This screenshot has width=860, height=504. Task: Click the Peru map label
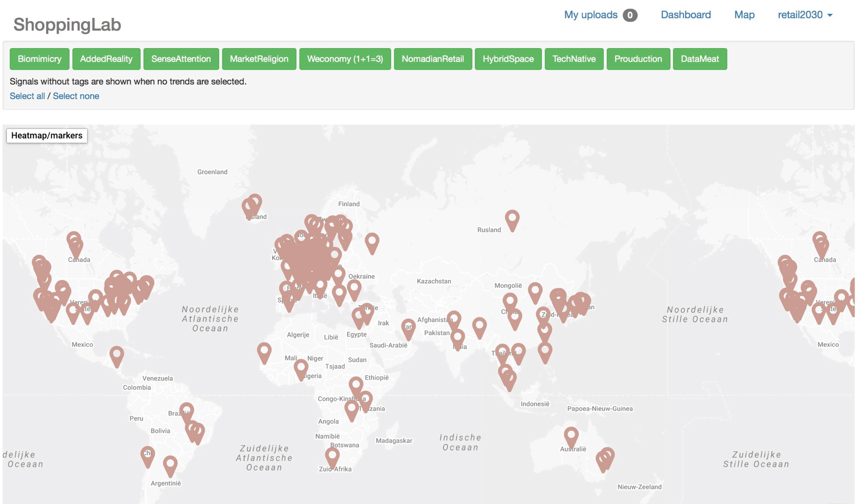136,418
